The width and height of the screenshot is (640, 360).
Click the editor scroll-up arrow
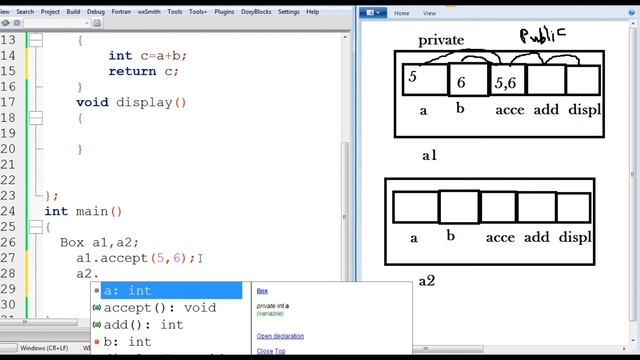(345, 37)
